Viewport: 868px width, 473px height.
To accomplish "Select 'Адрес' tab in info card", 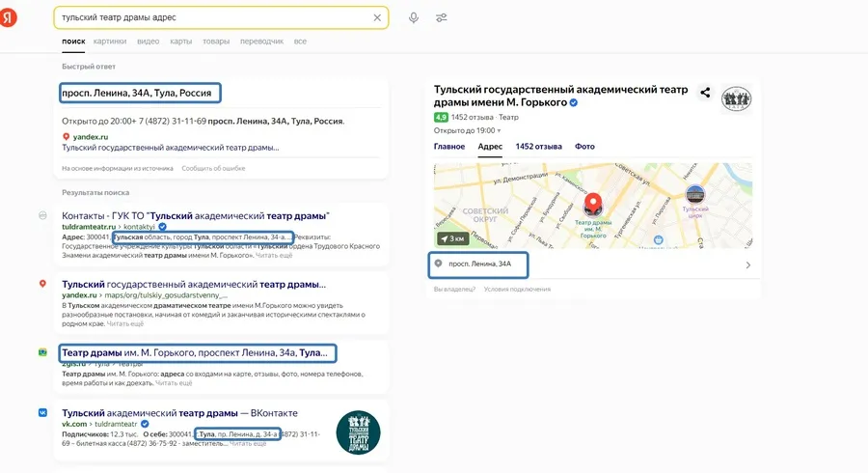I will [x=490, y=146].
